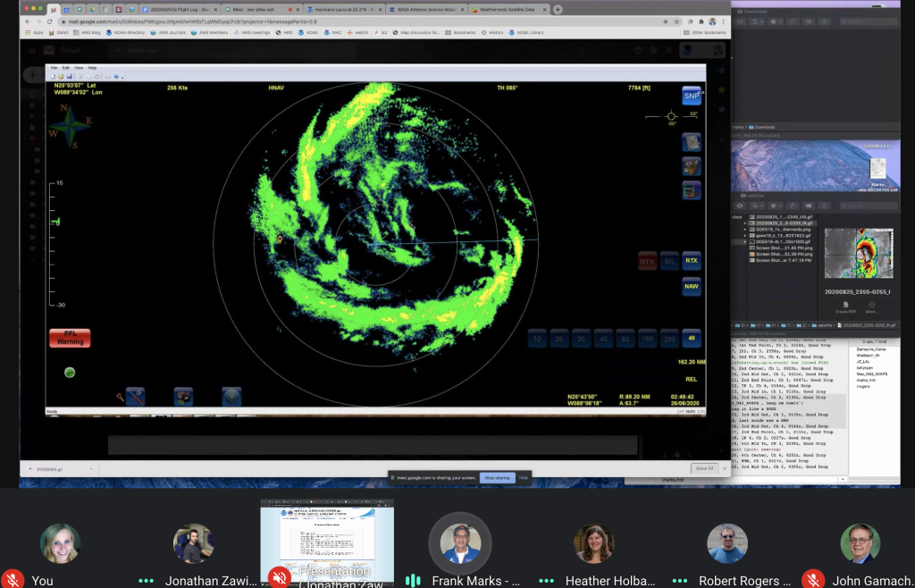
Task: Click the satellite tools icon at radar bottom
Action: pos(135,397)
